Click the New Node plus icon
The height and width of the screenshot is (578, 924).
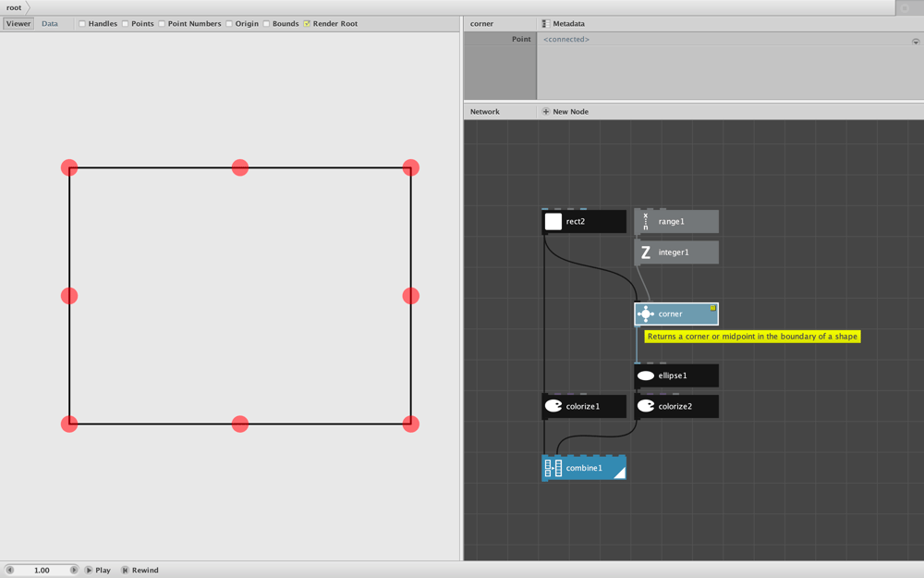click(x=546, y=112)
